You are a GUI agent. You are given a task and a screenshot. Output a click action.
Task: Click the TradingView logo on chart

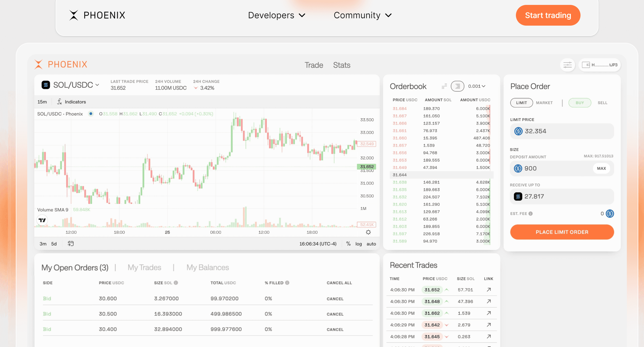tap(42, 220)
